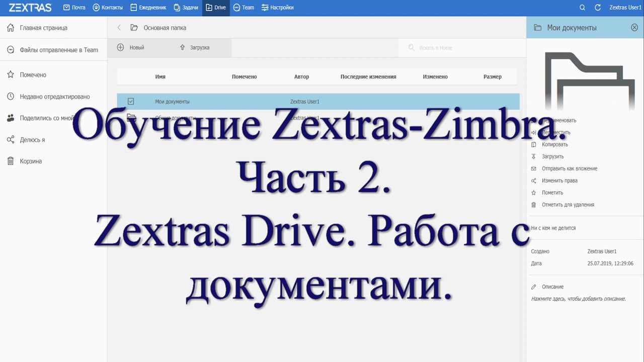This screenshot has height=362, width=644.
Task: Click the trash bin icon in sidebar
Action: pyautogui.click(x=10, y=161)
